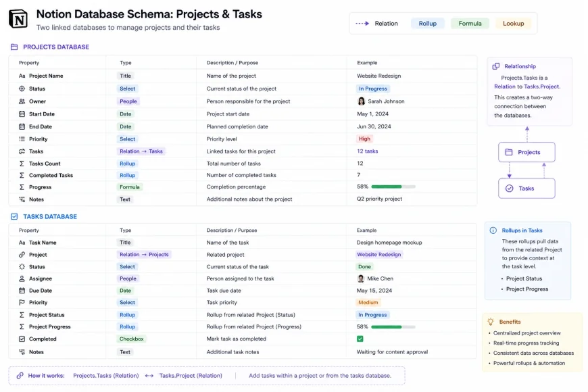Click the Project Status In Progress tag
This screenshot has height=392, width=588.
pos(372,315)
